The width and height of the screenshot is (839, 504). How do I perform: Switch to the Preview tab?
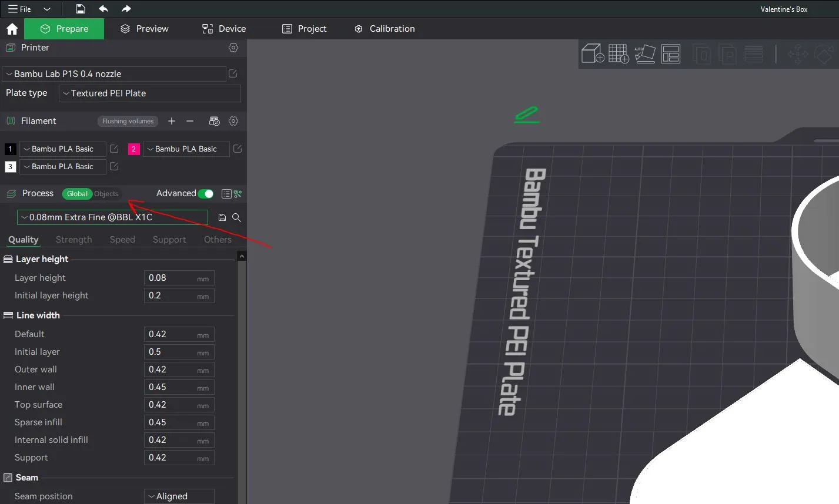[145, 29]
